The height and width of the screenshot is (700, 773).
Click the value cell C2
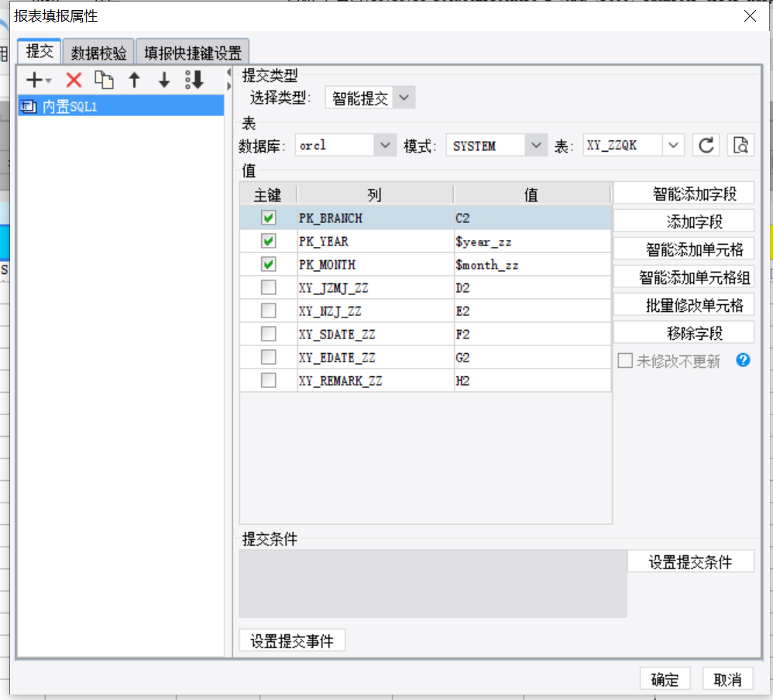pyautogui.click(x=532, y=218)
